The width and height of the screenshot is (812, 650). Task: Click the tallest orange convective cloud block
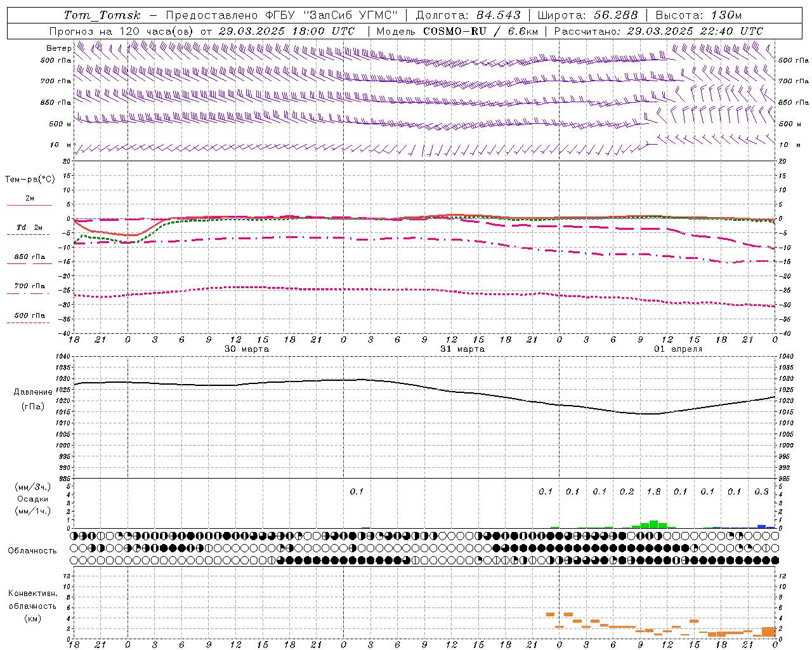pos(769,632)
